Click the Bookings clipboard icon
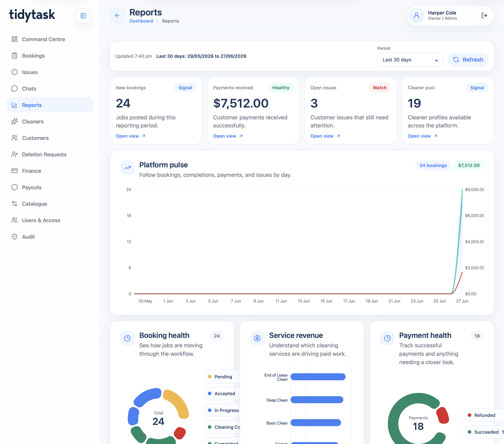Image resolution: width=504 pixels, height=444 pixels. click(x=15, y=55)
